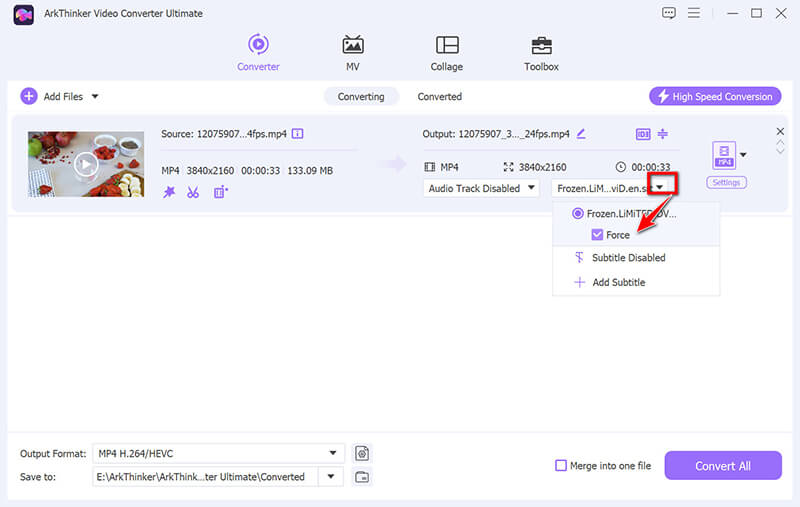This screenshot has width=800, height=507.
Task: Expand the format profile arrow
Action: pyautogui.click(x=743, y=155)
